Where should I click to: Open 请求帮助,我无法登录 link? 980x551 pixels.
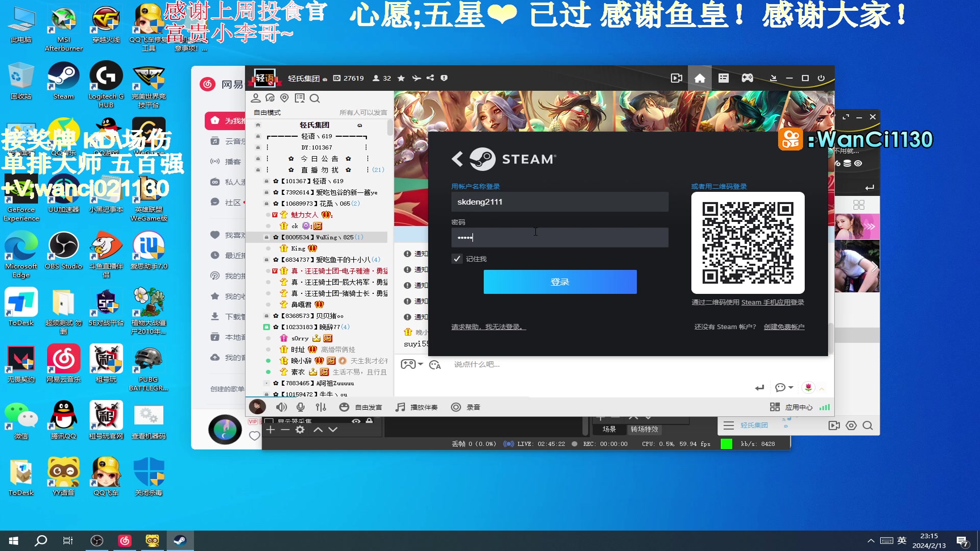click(x=488, y=327)
